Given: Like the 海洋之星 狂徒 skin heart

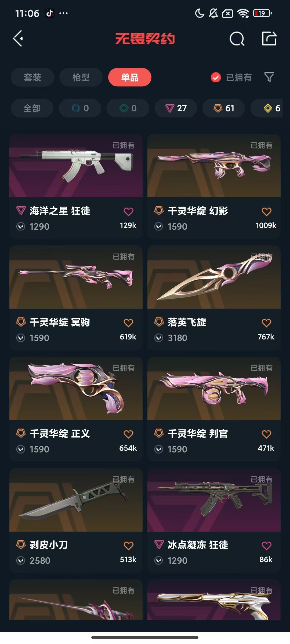Looking at the screenshot, I should click(x=128, y=212).
